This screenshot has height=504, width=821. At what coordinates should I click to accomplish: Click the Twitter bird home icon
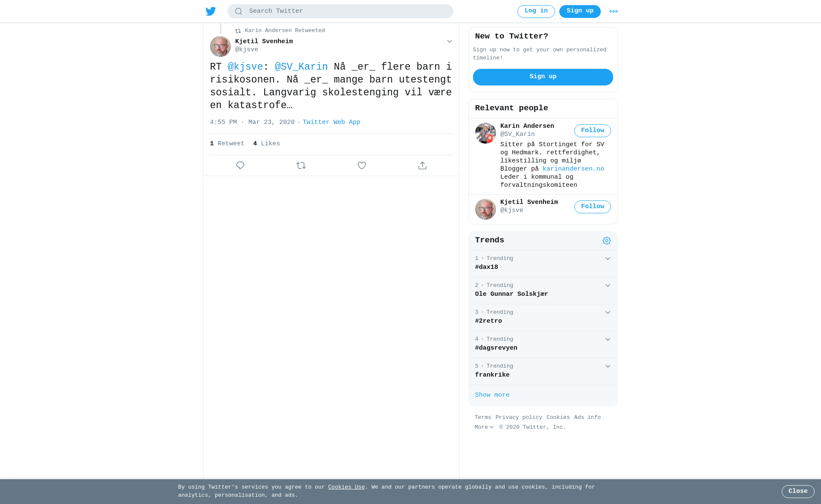click(x=211, y=11)
